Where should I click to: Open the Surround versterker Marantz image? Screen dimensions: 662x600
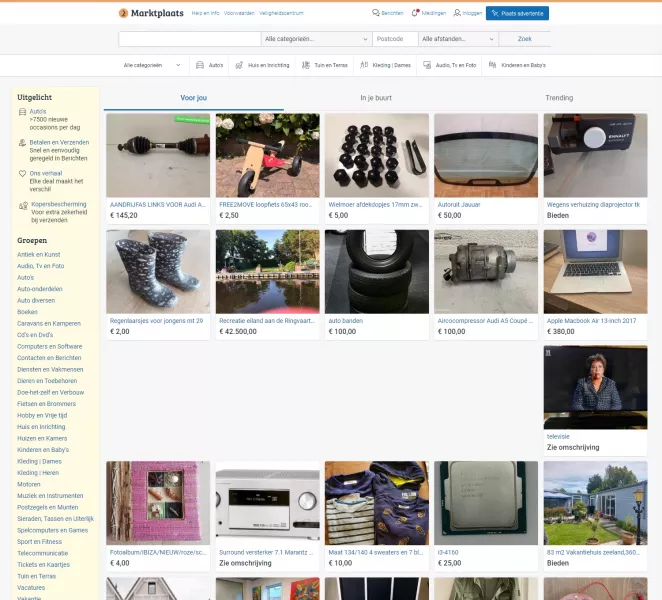268,503
